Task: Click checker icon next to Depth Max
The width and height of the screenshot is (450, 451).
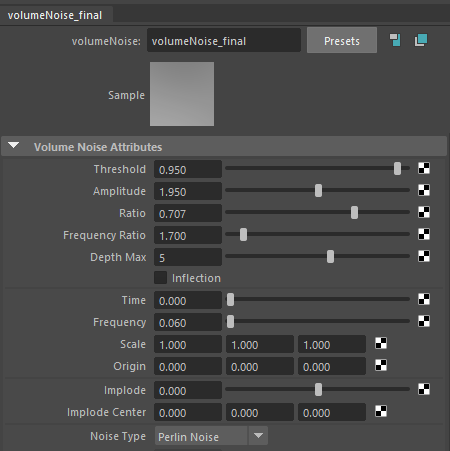Action: pos(424,256)
